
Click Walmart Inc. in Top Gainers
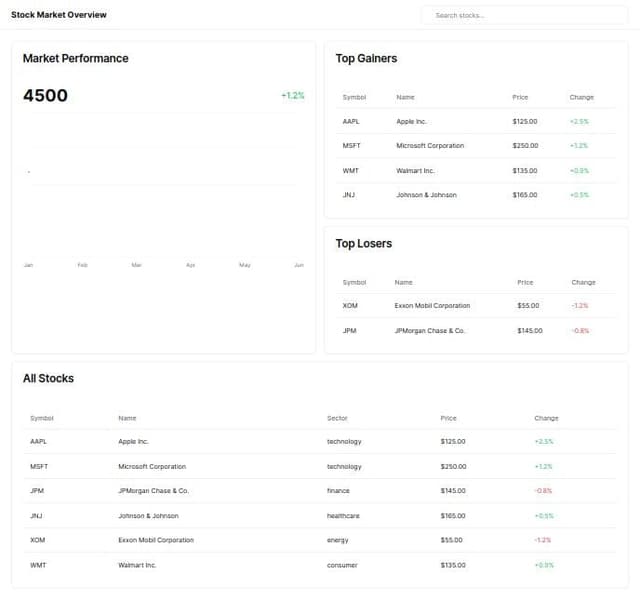pyautogui.click(x=416, y=171)
